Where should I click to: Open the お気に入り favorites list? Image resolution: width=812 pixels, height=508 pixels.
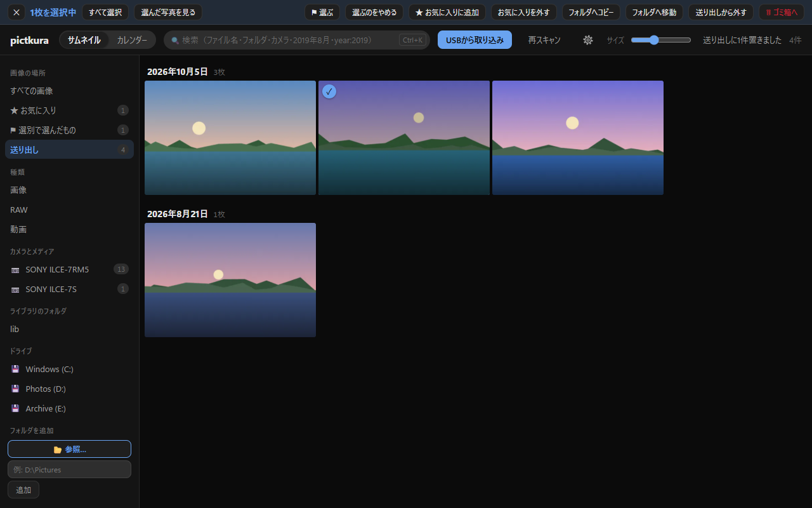click(x=69, y=110)
